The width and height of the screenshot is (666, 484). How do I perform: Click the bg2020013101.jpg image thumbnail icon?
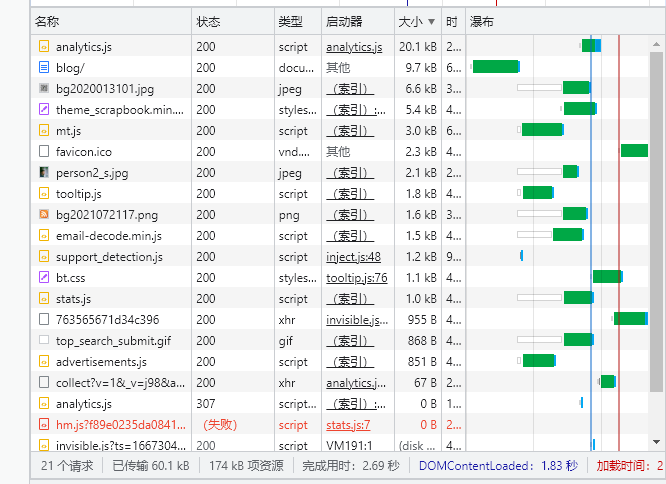43,88
